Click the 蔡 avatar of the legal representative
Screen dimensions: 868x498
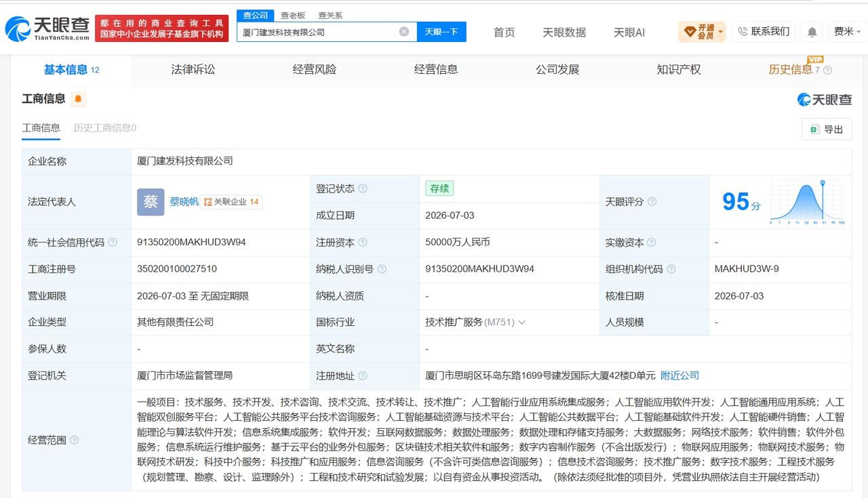[x=151, y=202]
